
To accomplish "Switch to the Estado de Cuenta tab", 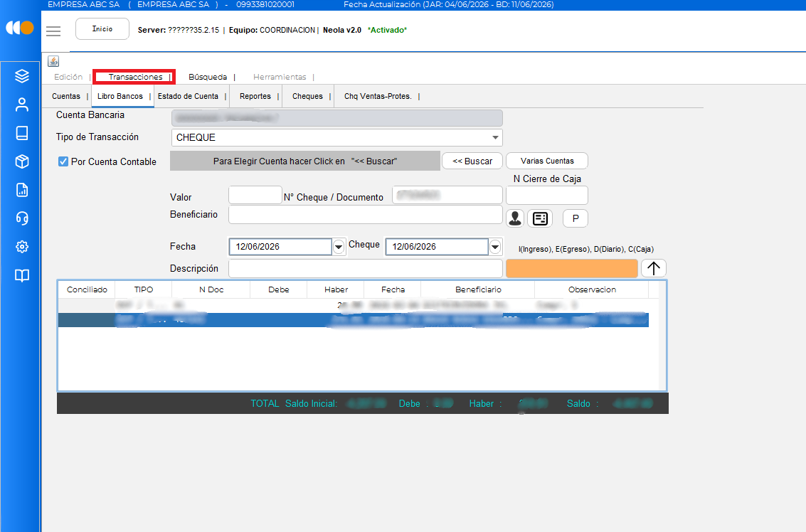I will click(x=188, y=96).
